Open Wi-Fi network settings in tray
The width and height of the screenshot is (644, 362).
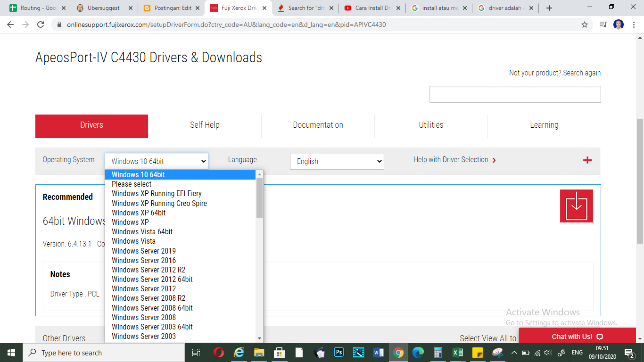pyautogui.click(x=537, y=353)
